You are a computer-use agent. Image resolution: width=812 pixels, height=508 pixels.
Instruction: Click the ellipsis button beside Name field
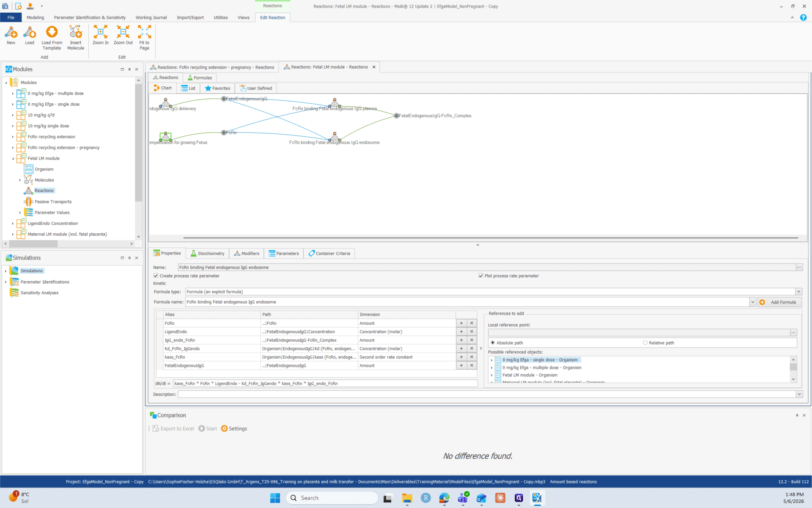(799, 267)
